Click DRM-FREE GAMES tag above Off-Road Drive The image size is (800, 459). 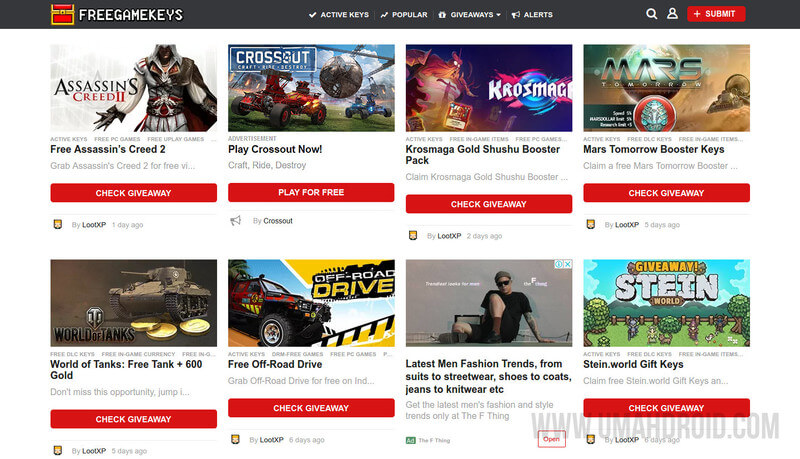point(297,354)
